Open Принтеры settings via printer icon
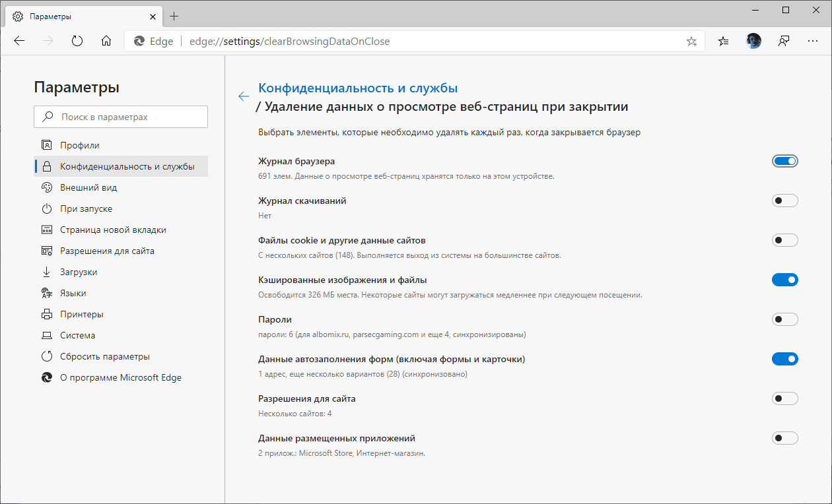This screenshot has height=504, width=832. (47, 314)
